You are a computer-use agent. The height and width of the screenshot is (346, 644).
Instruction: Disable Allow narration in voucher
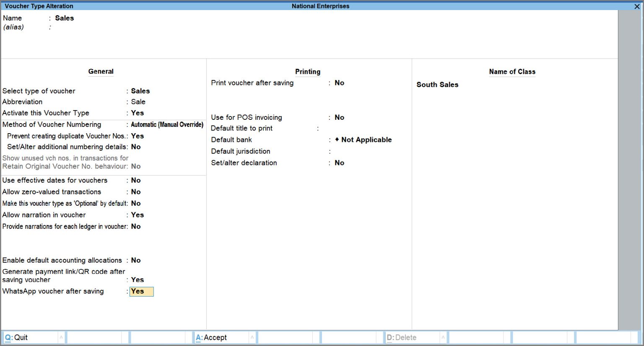coord(137,214)
